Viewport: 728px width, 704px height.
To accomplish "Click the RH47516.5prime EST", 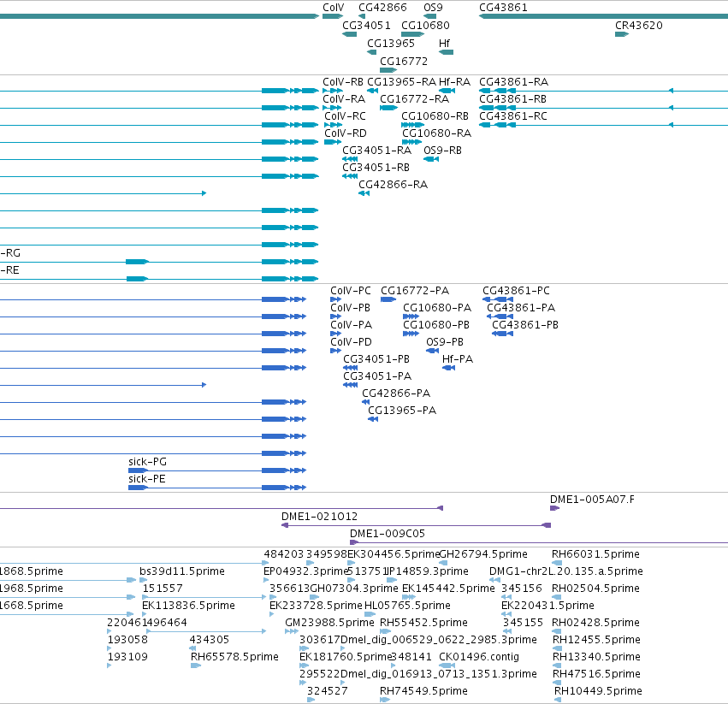I will click(x=557, y=683).
